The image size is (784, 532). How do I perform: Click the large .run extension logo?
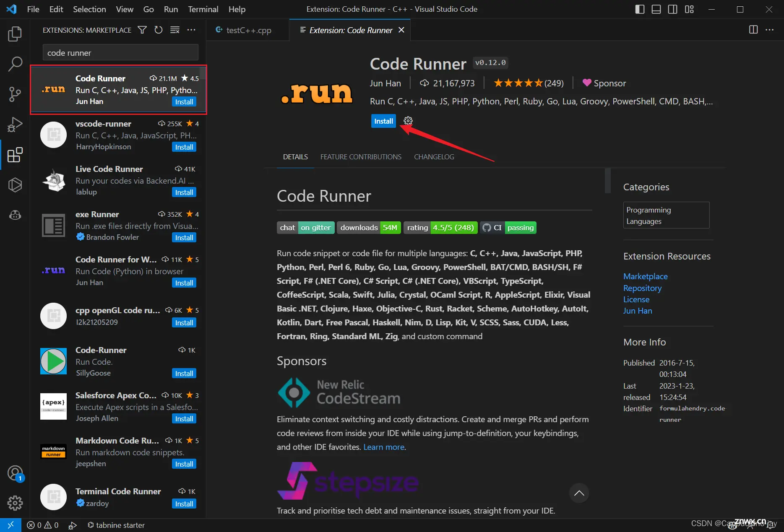click(317, 93)
